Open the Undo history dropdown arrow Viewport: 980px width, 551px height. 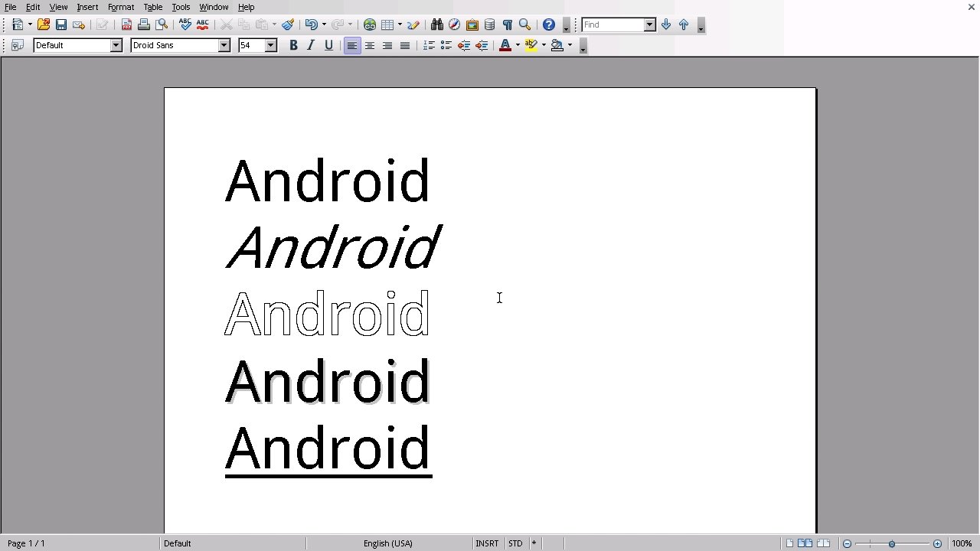[x=324, y=24]
